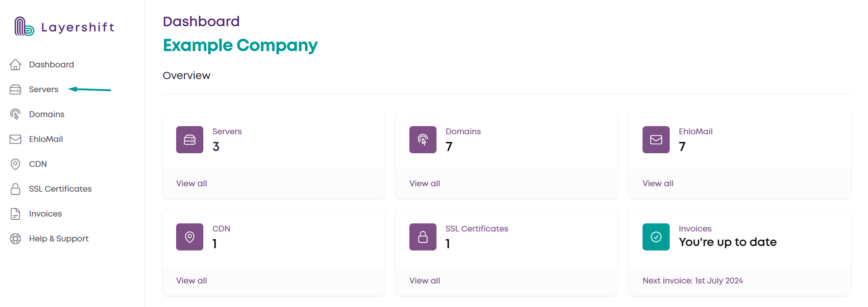
Task: View all SSL Certificates link
Action: pos(425,281)
